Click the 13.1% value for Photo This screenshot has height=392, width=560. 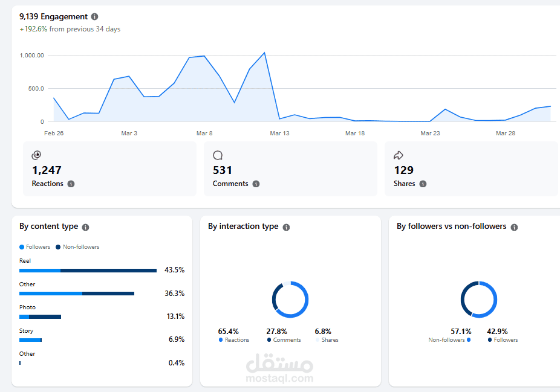point(176,316)
